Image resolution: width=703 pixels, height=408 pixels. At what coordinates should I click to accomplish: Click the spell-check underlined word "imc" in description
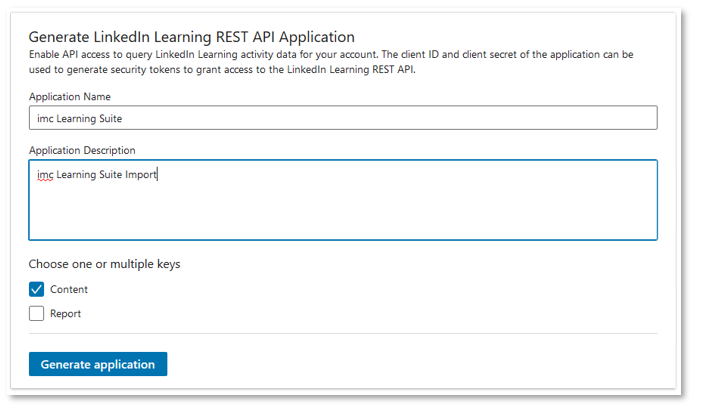(x=45, y=175)
